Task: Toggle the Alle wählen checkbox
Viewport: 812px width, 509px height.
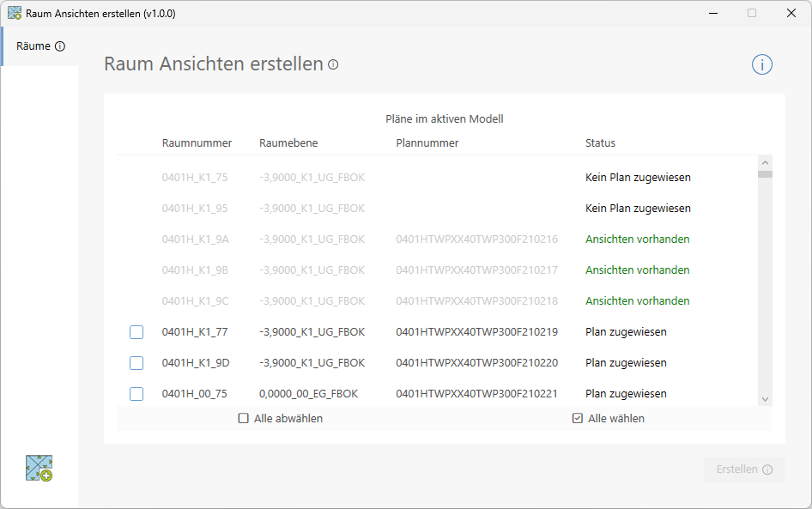Action: [578, 419]
